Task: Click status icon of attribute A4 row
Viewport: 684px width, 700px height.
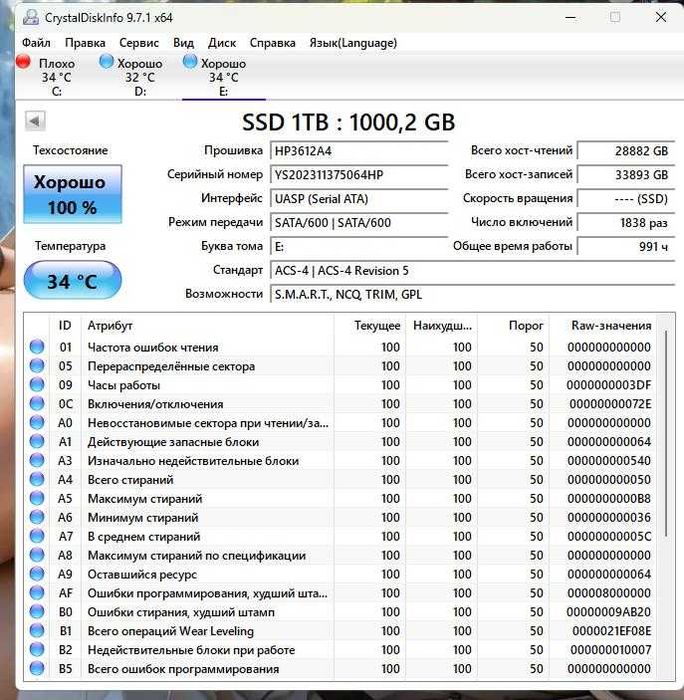Action: 37,479
